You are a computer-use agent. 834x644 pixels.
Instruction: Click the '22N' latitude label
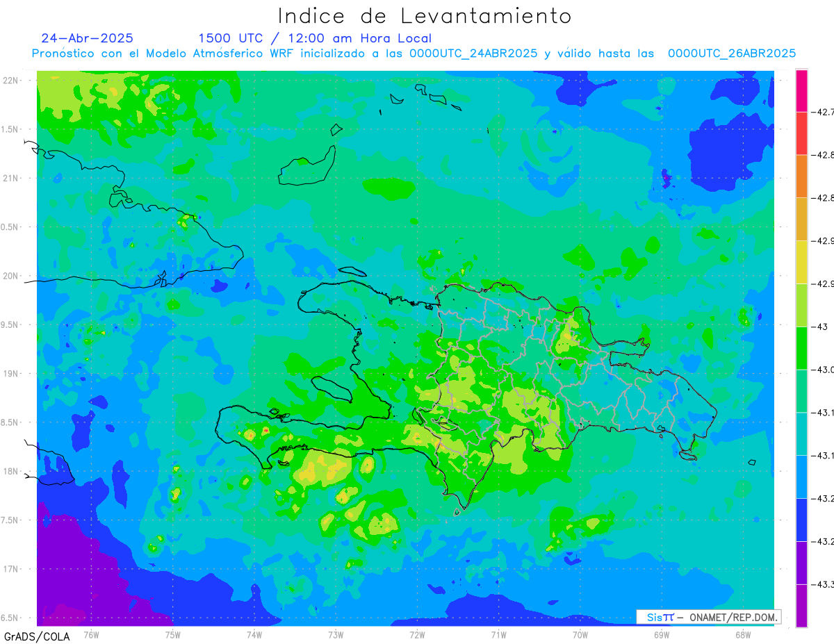tap(10, 81)
